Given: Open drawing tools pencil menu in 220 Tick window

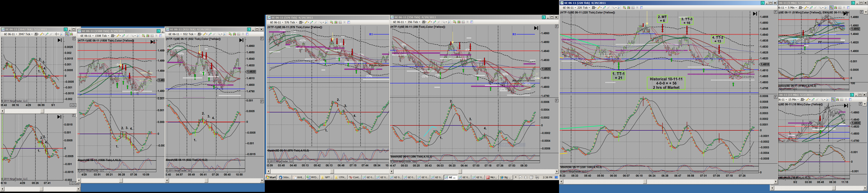Looking at the screenshot, I should click(600, 7).
